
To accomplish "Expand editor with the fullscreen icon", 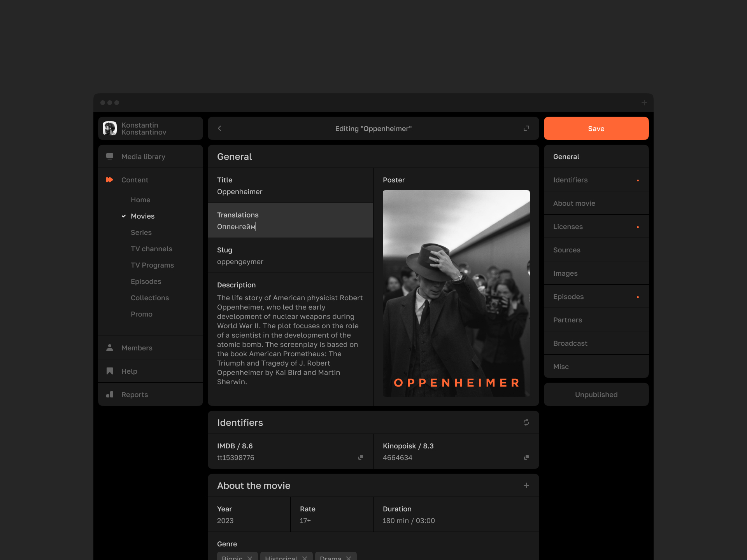I will pyautogui.click(x=526, y=128).
